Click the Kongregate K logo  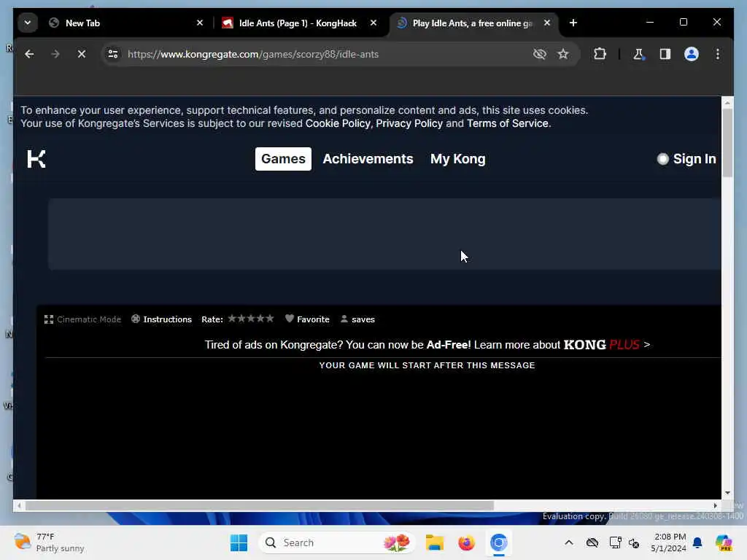(x=36, y=158)
